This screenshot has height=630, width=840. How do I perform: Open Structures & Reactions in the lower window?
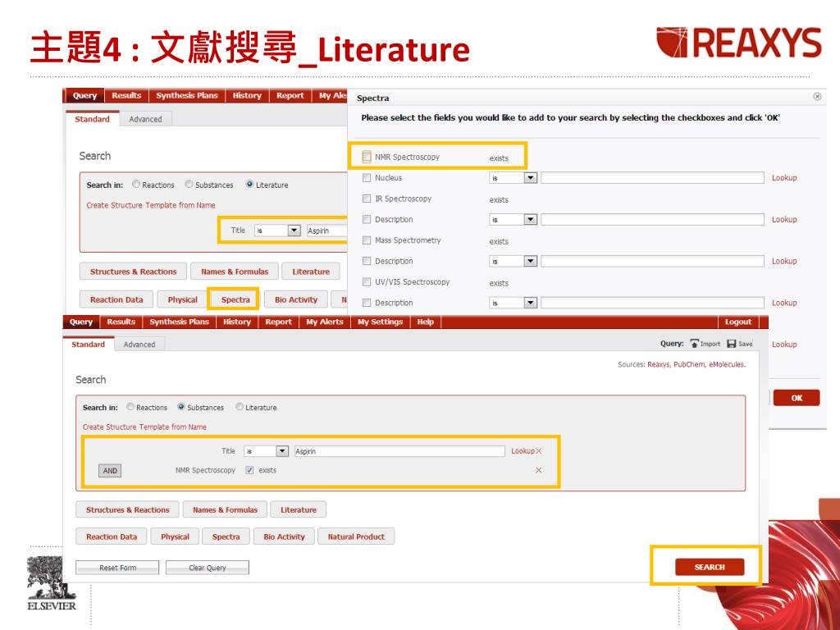click(127, 510)
